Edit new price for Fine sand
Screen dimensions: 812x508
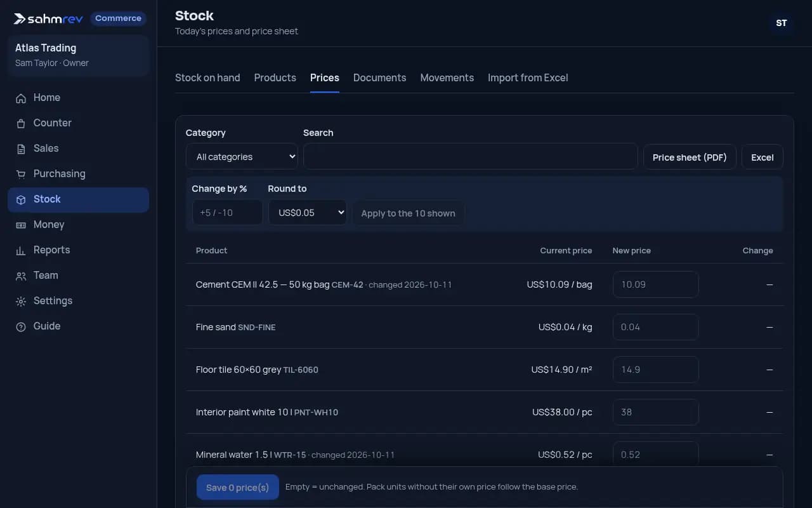coord(656,327)
